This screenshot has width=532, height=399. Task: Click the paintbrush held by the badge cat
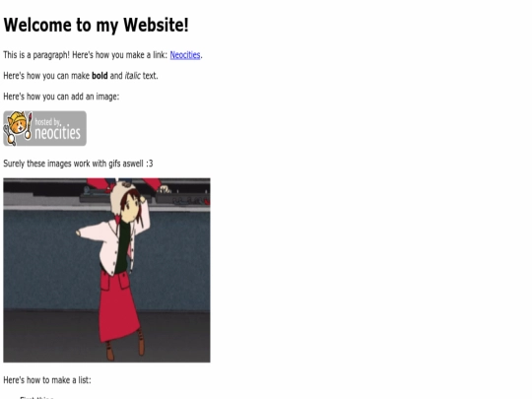point(29,126)
